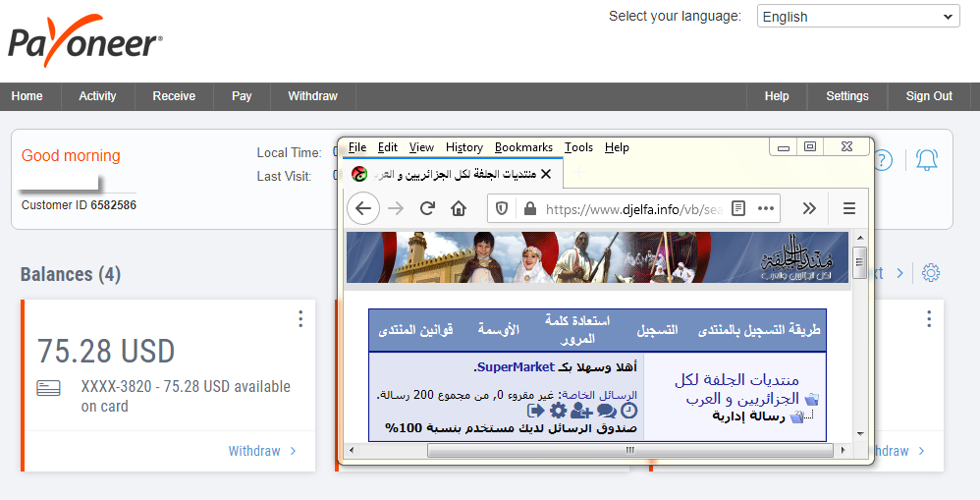
Task: Click the Payoneer logo
Action: 85,41
